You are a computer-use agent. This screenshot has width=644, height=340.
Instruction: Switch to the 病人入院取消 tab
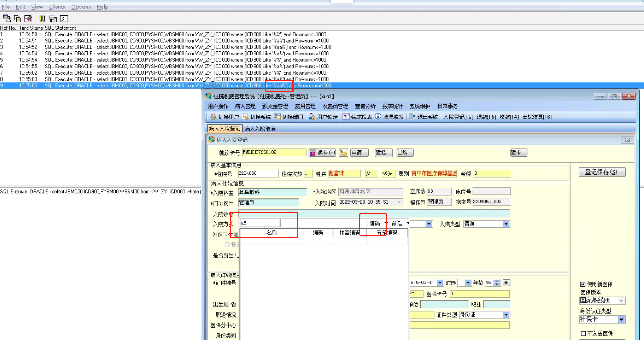260,128
